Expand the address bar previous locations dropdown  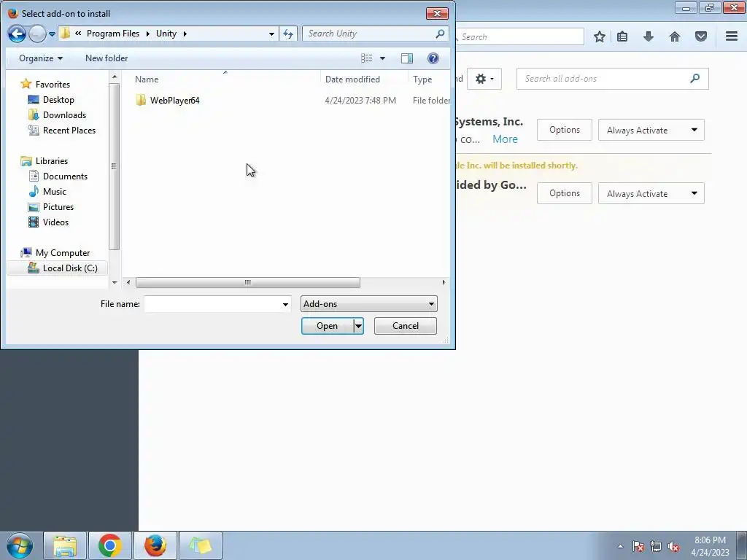coord(271,34)
